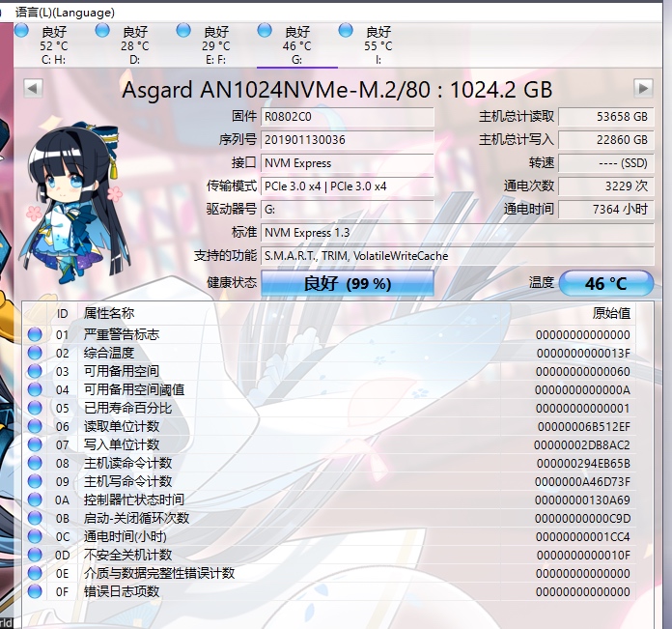672x629 pixels.
Task: Click status orb of row 07 写入单位计数
Action: [x=35, y=444]
